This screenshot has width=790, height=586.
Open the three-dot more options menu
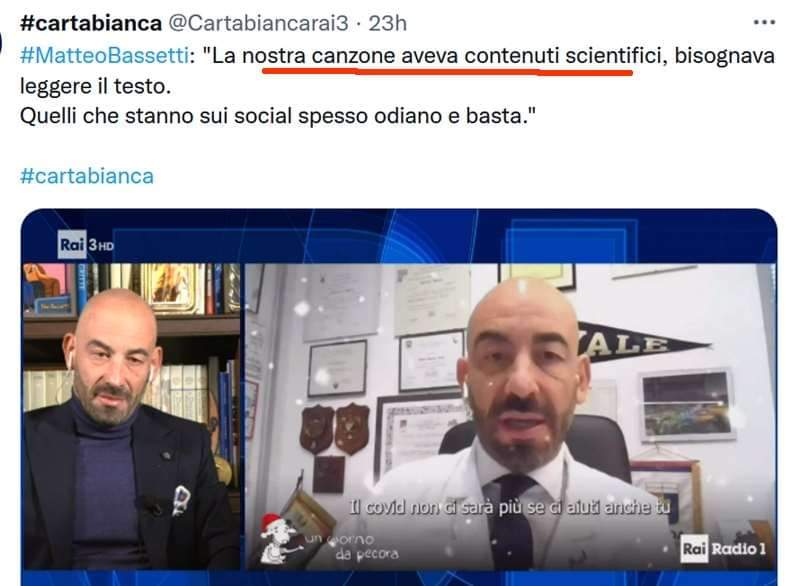(764, 23)
